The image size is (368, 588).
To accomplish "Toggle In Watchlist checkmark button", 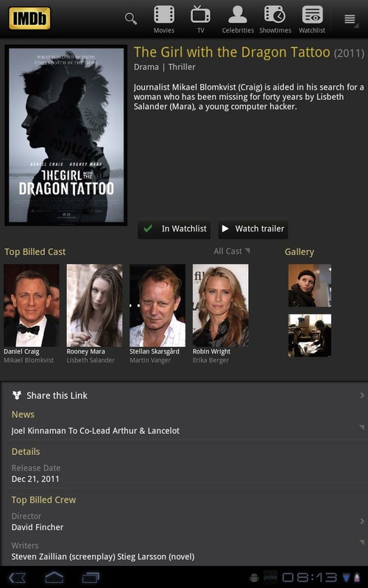I will coord(174,229).
